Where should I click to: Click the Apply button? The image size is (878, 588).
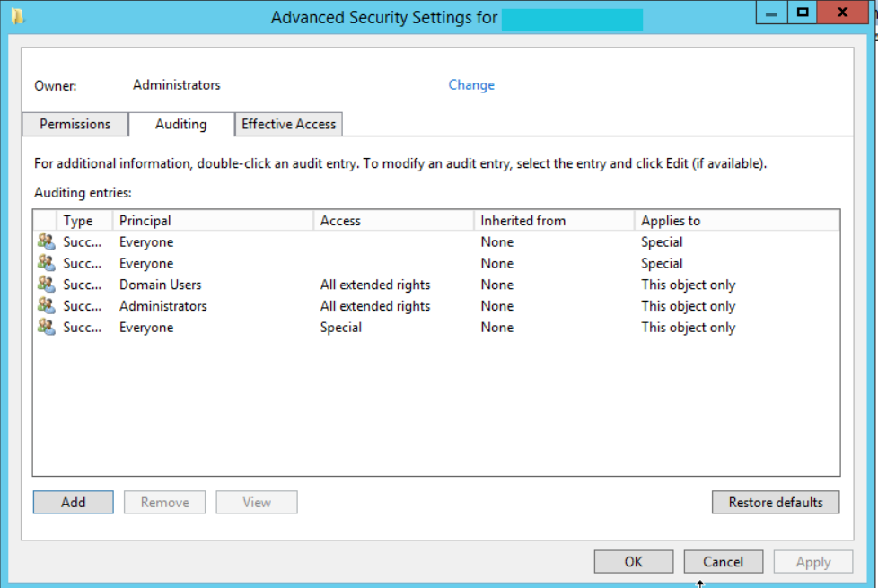812,561
